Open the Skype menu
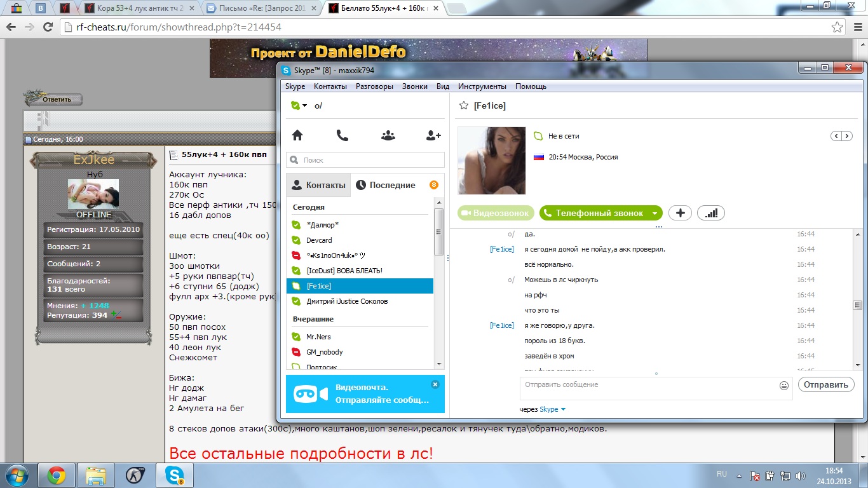Viewport: 868px width, 488px height. pyautogui.click(x=295, y=86)
